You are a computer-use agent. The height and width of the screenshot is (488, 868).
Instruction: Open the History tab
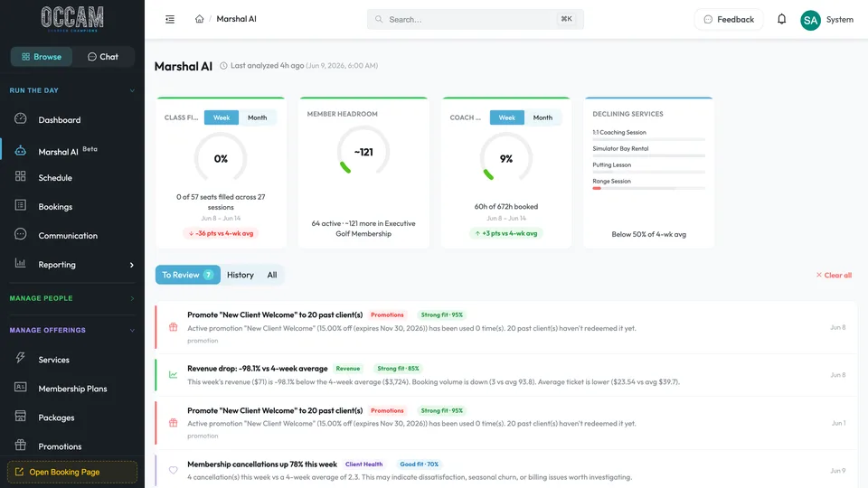(241, 275)
